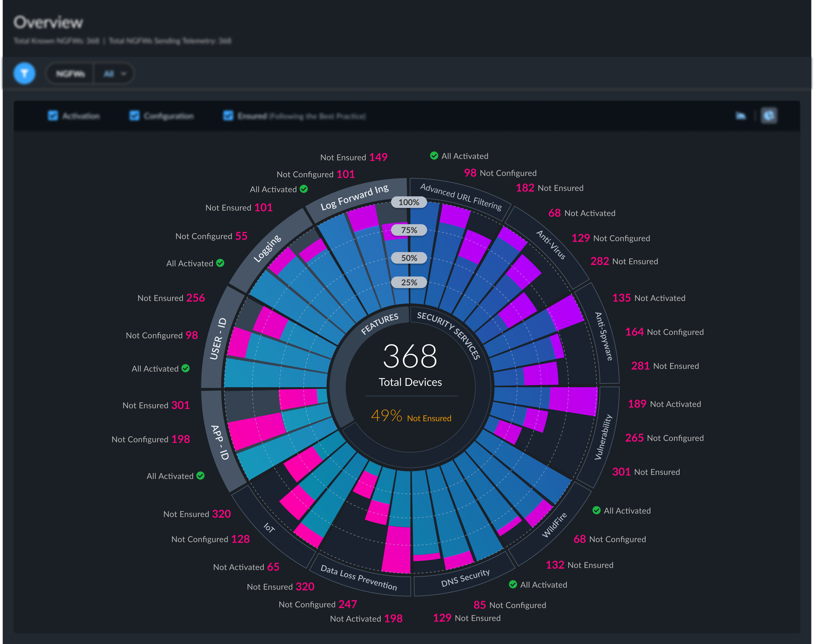This screenshot has width=814, height=644.
Task: Select the Vulnerability segment label
Action: pyautogui.click(x=603, y=437)
